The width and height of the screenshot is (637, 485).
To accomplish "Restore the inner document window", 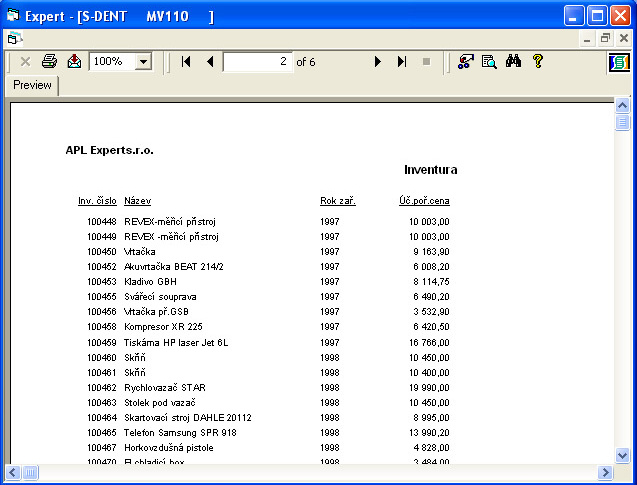I will [x=606, y=38].
